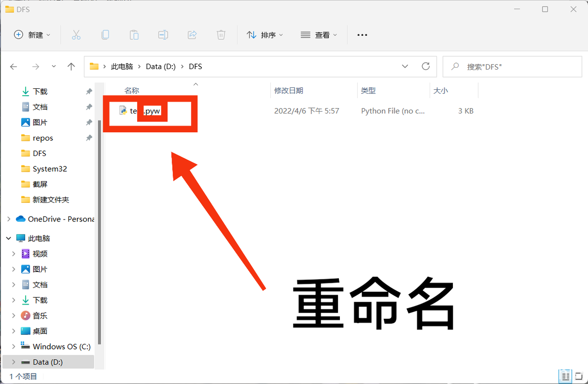The width and height of the screenshot is (588, 384).
Task: Select 桌面 under 此电脑
Action: tap(40, 331)
